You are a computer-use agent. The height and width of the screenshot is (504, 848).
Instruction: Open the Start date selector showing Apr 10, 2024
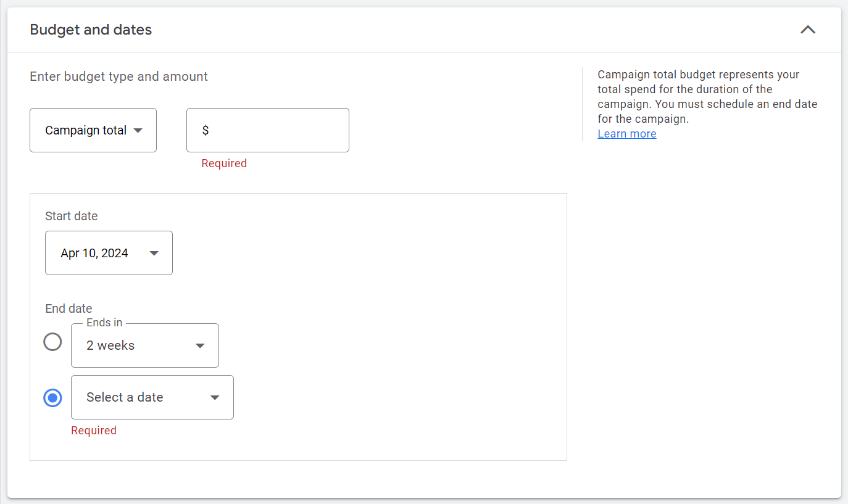tap(109, 252)
